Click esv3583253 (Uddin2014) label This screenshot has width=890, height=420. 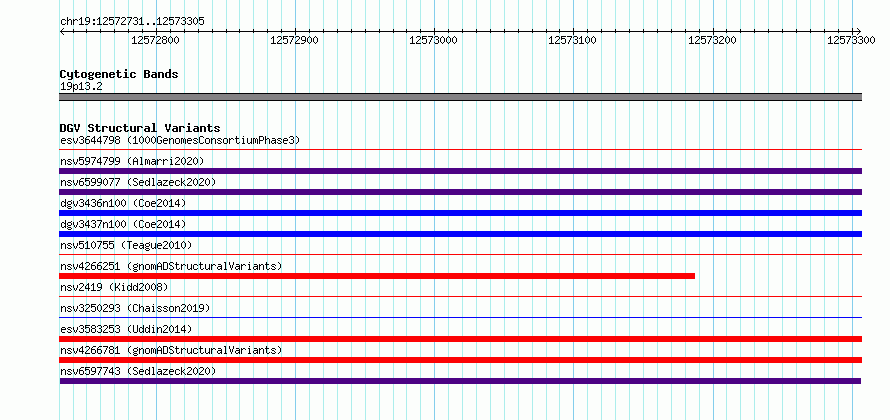pos(126,329)
